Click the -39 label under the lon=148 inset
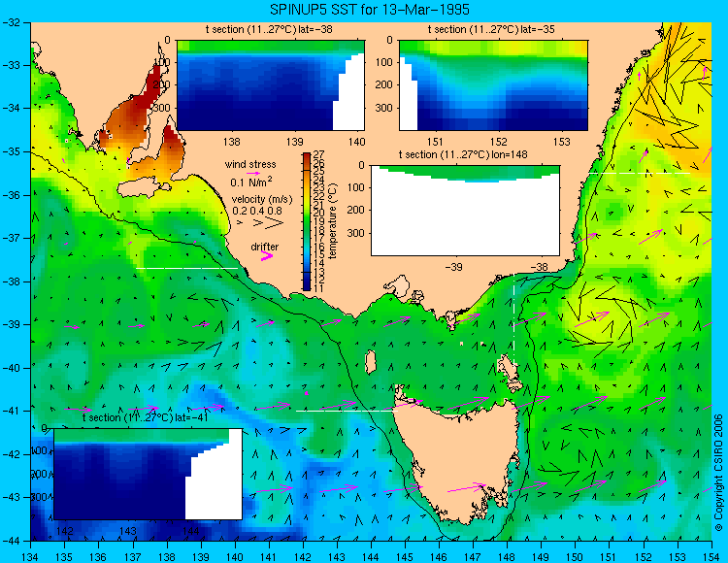 [x=454, y=267]
